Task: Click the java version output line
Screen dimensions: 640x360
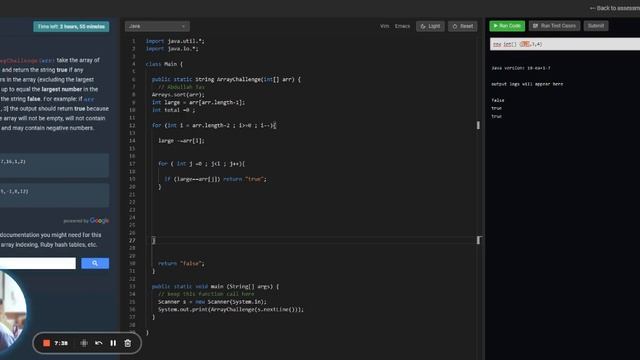Action: (x=521, y=68)
